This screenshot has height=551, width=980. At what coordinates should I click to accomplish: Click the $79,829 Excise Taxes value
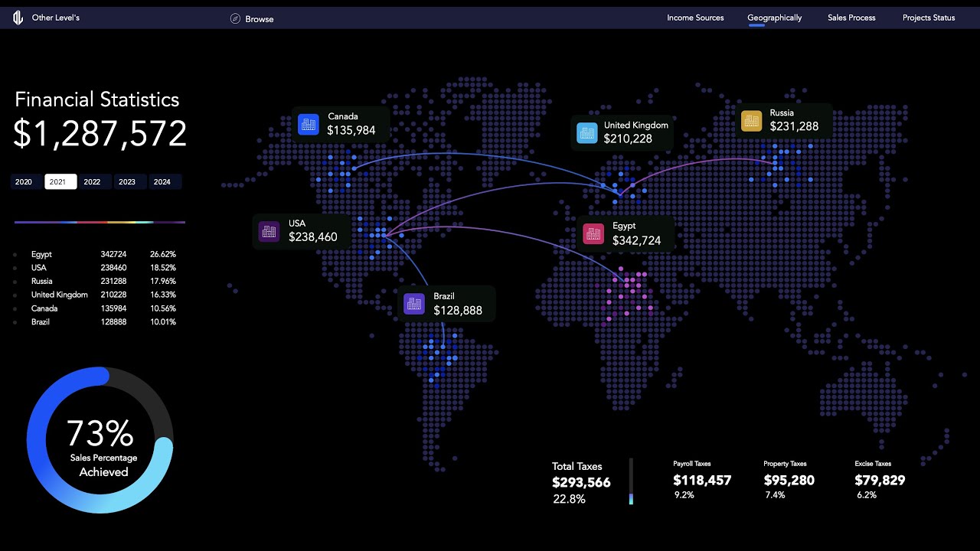click(880, 481)
